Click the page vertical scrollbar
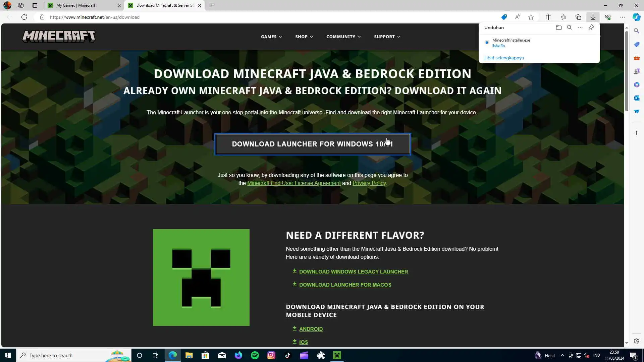 [626, 70]
